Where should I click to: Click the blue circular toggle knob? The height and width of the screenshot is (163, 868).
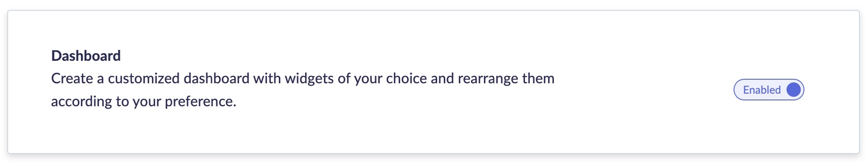pyautogui.click(x=794, y=90)
